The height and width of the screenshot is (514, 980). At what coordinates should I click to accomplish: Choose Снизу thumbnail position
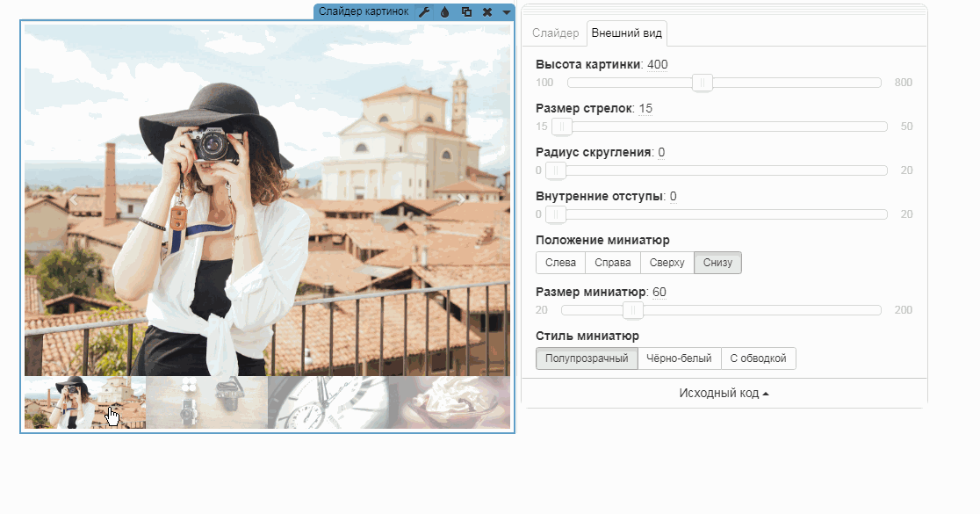coord(717,263)
